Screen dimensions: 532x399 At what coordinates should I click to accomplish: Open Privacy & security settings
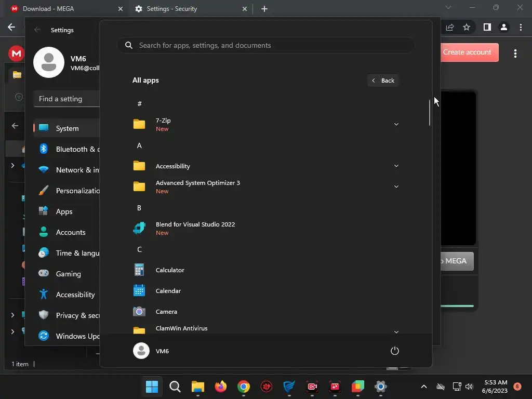coord(66,315)
